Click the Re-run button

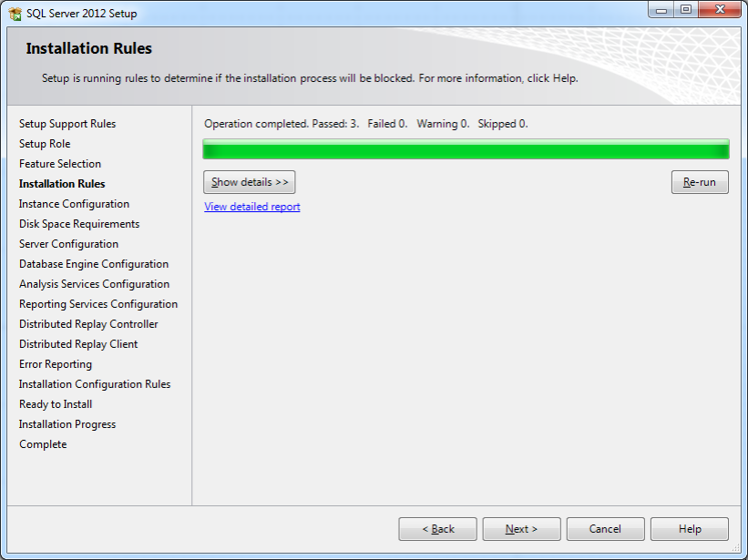700,182
